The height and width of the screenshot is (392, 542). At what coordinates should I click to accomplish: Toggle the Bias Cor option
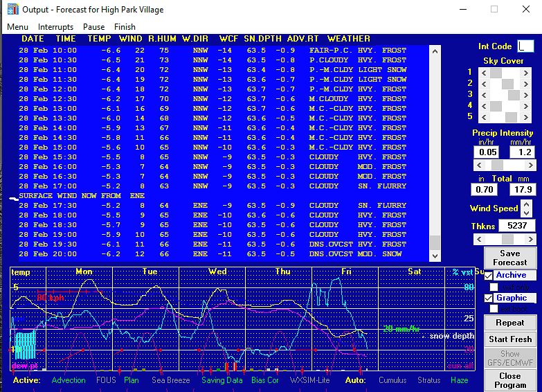point(265,380)
